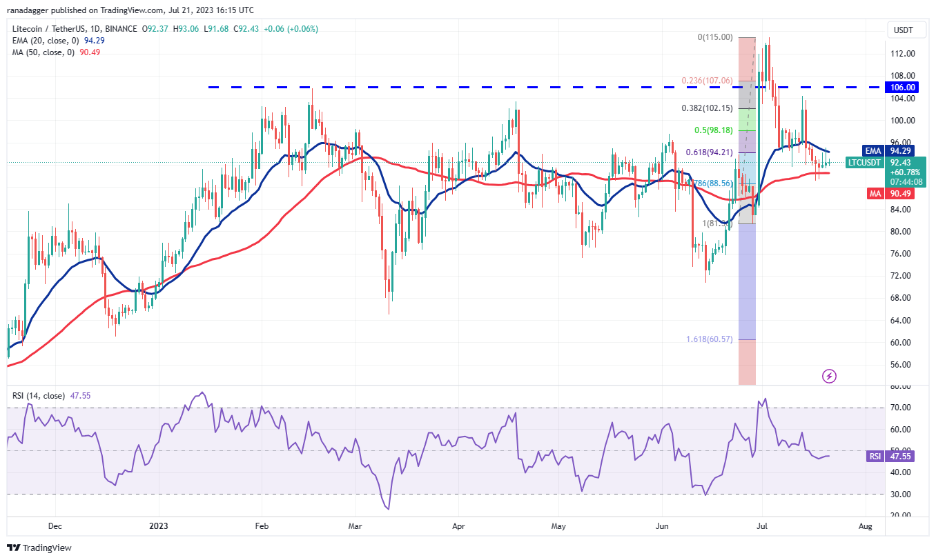Viewport: 936px width, 560px height.
Task: Click the blue 106.00 price level tag
Action: tap(903, 88)
